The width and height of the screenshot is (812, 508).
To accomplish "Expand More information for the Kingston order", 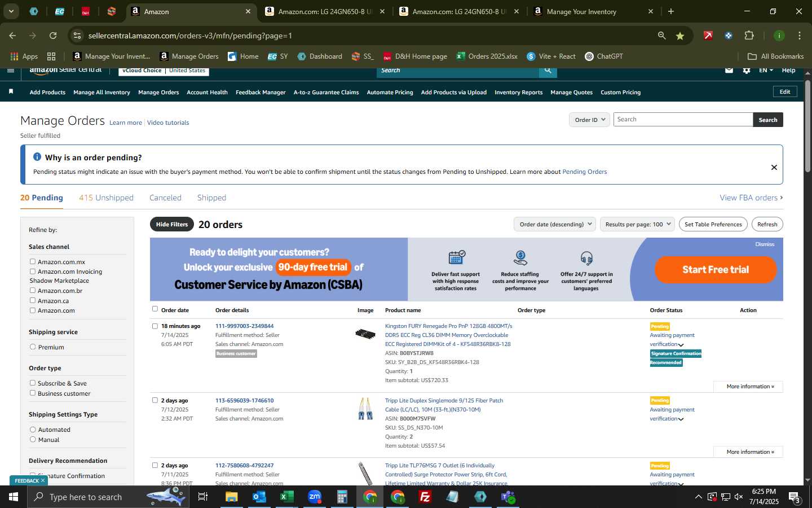I will click(x=749, y=387).
